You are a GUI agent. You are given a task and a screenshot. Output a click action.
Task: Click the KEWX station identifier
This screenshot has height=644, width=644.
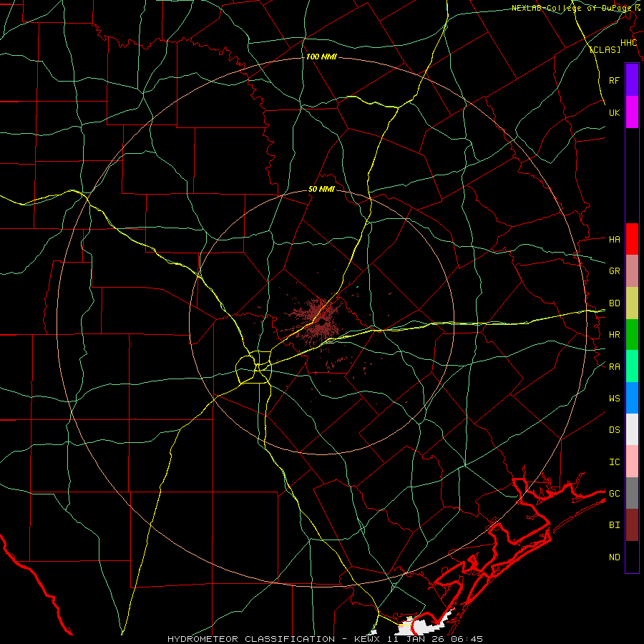coord(368,639)
